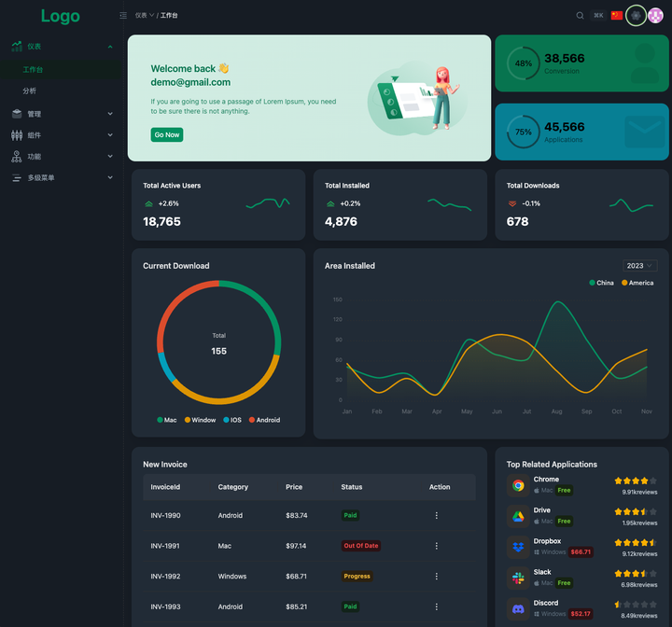Open the search icon in header

(580, 16)
